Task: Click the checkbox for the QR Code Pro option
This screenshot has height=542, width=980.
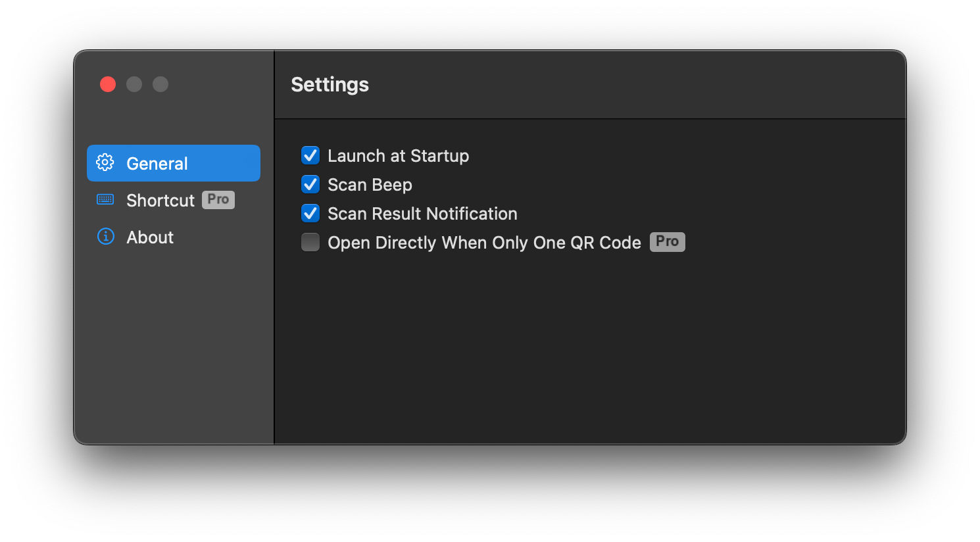Action: [x=310, y=242]
